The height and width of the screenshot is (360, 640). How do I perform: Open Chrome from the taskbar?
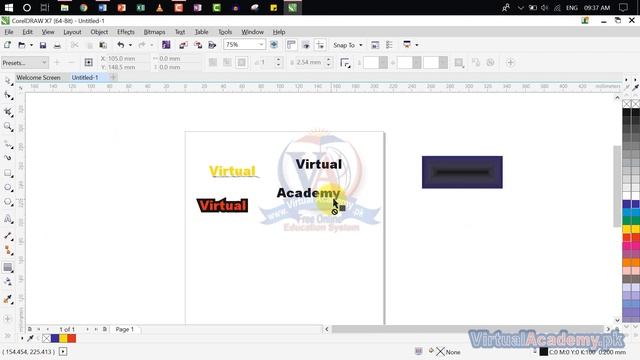pyautogui.click(x=84, y=7)
